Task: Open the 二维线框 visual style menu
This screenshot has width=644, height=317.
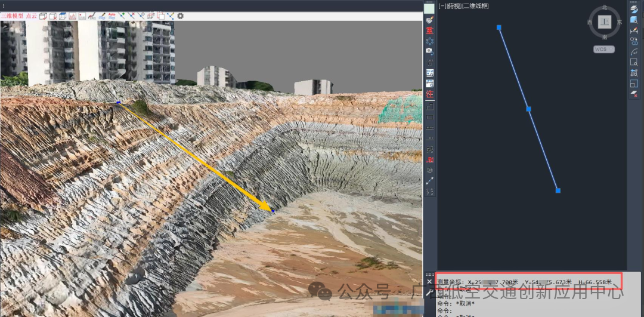Action: (476, 6)
